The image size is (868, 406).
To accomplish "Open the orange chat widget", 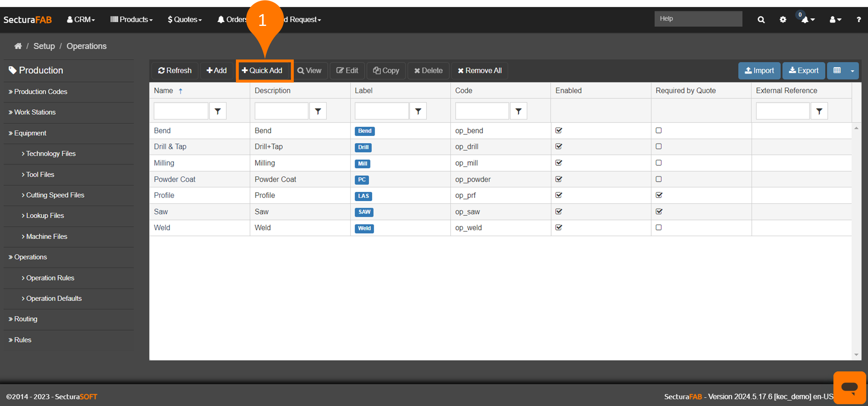I will click(849, 387).
